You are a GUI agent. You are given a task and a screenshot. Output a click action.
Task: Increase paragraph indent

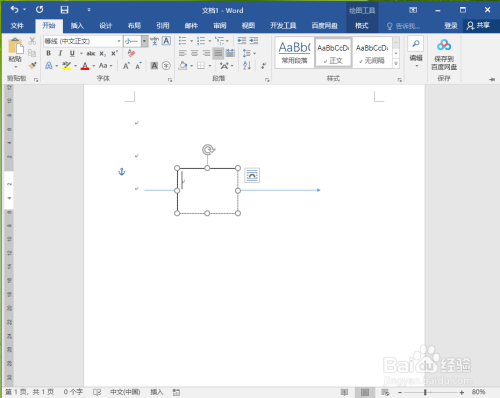click(254, 41)
